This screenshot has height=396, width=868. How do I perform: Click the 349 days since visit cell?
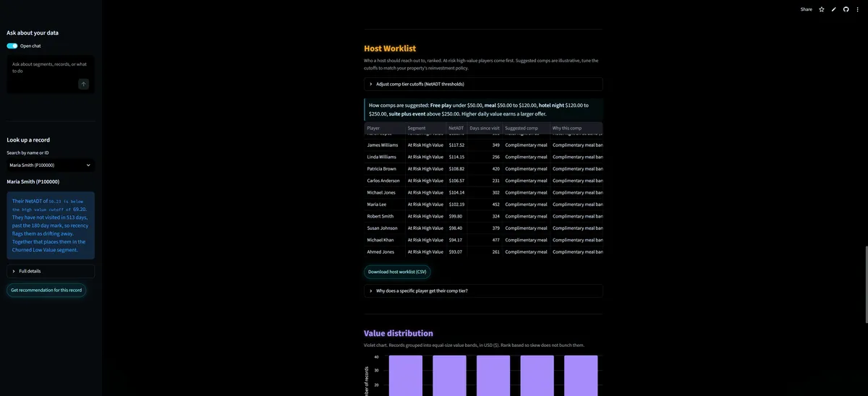click(485, 145)
